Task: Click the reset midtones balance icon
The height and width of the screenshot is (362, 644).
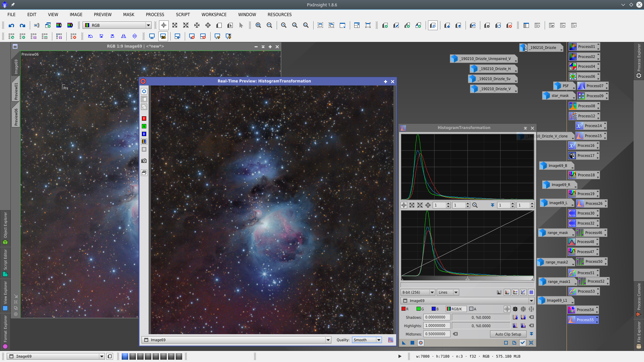Action: click(x=455, y=334)
